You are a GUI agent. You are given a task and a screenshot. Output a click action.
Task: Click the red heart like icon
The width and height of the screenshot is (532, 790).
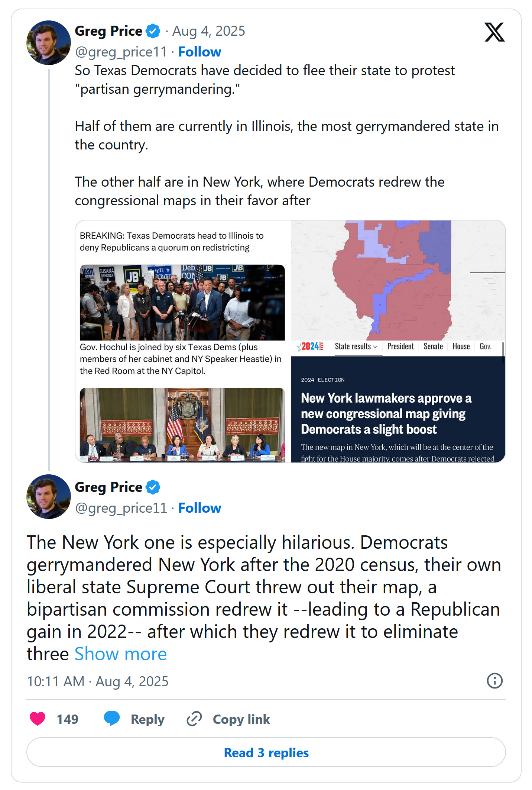[38, 719]
